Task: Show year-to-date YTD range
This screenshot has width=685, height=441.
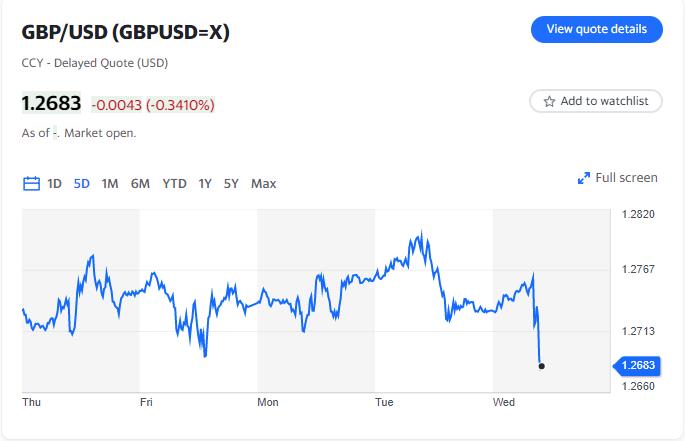Action: (174, 183)
